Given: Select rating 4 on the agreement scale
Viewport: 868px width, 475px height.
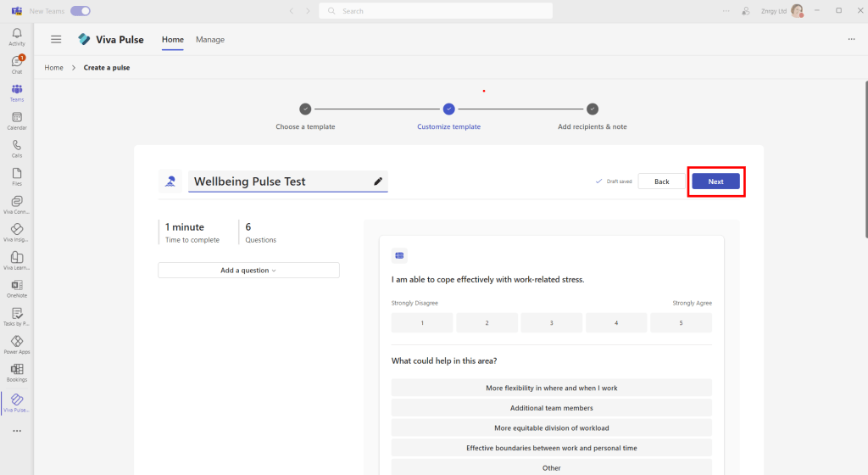Looking at the screenshot, I should [616, 323].
